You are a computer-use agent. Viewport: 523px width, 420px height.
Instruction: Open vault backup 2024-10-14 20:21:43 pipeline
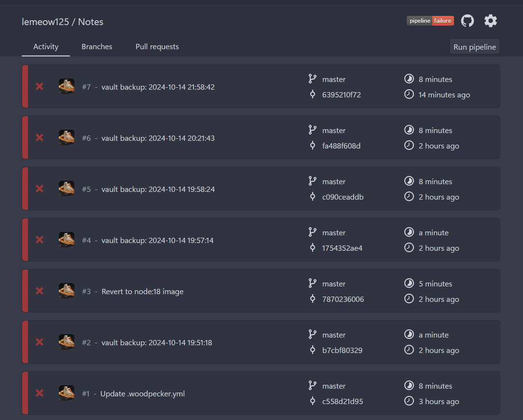point(158,138)
